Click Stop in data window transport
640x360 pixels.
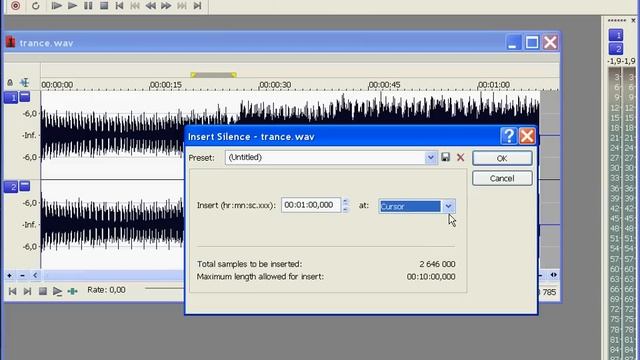pos(42,291)
